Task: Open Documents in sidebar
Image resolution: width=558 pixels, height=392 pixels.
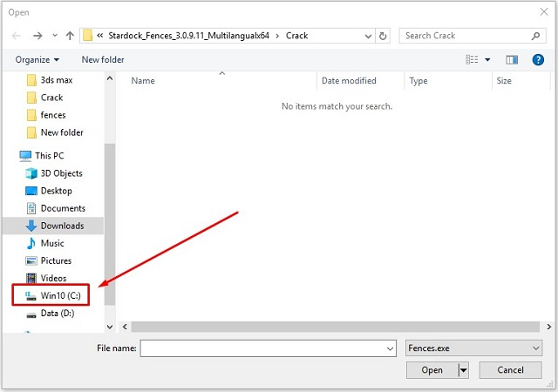Action: click(x=56, y=208)
